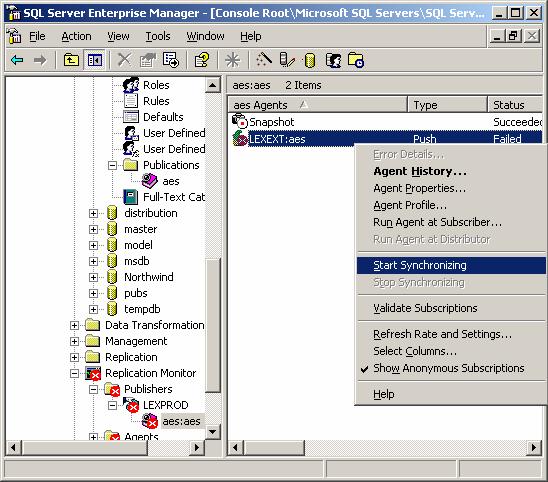548x482 pixels.
Task: Open the File menu
Action: tap(37, 36)
